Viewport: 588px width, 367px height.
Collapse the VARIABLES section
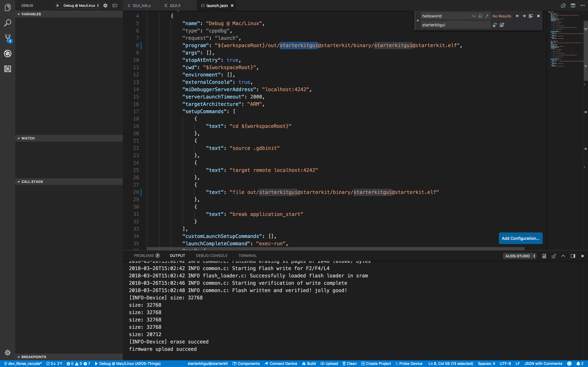click(x=31, y=14)
